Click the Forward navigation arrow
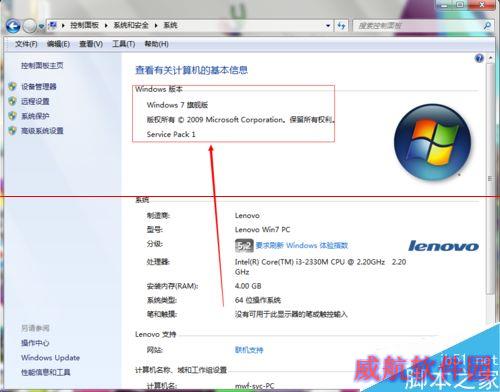500x392 pixels. [x=29, y=26]
